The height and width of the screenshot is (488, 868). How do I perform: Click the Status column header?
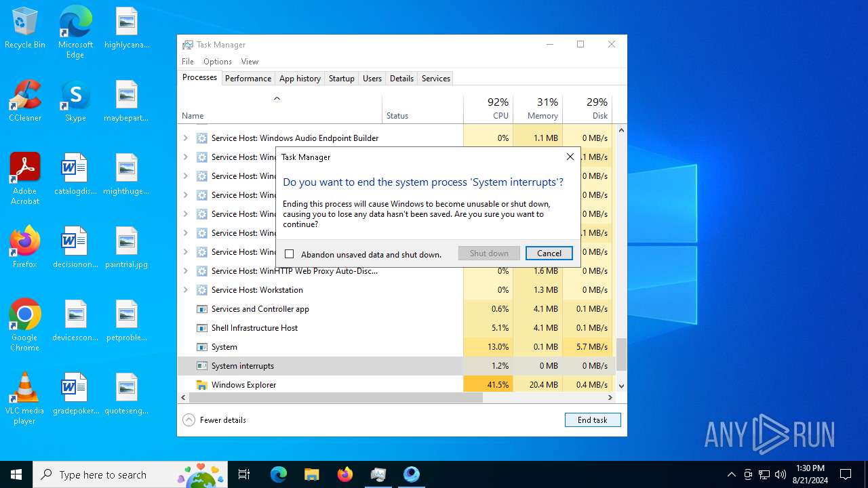[x=422, y=108]
